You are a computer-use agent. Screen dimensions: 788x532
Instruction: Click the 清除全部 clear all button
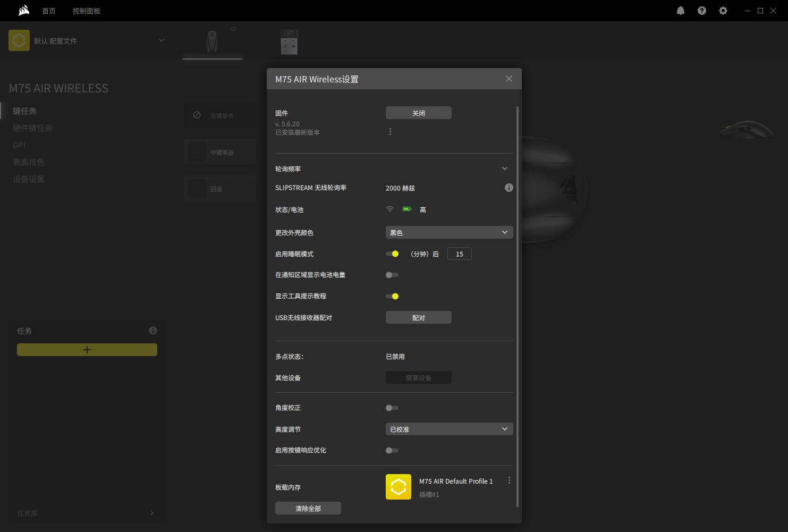(308, 508)
